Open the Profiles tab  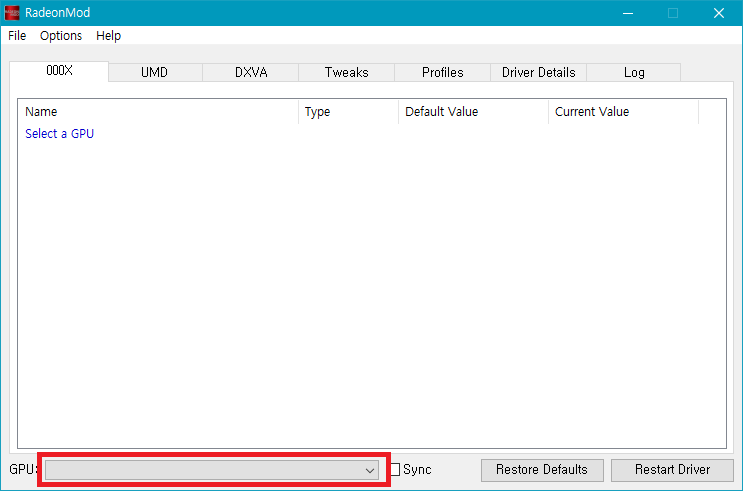442,72
